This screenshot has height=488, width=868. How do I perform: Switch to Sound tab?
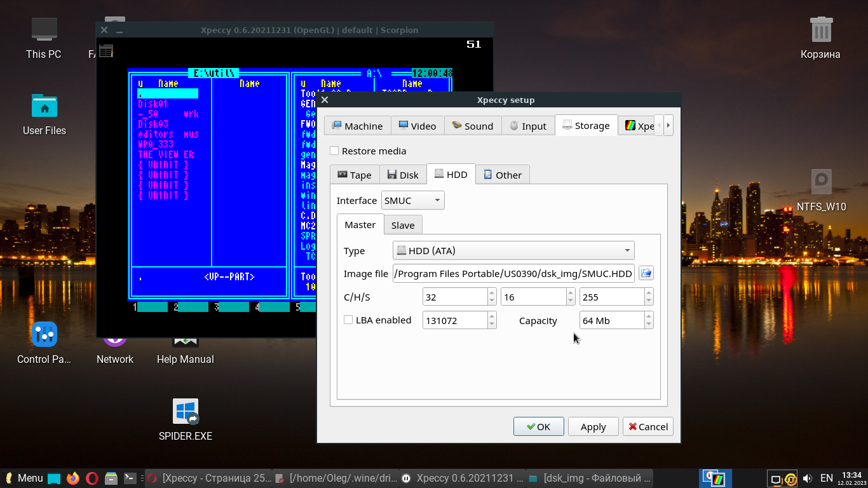(x=473, y=126)
